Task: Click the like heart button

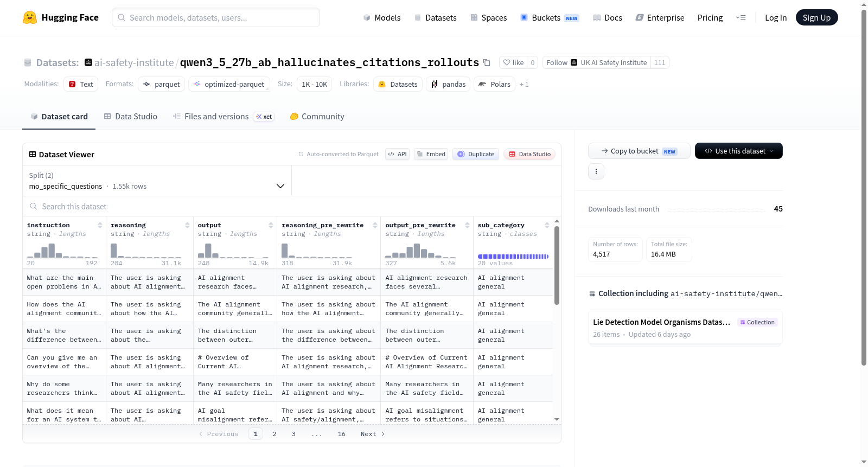Action: point(513,63)
